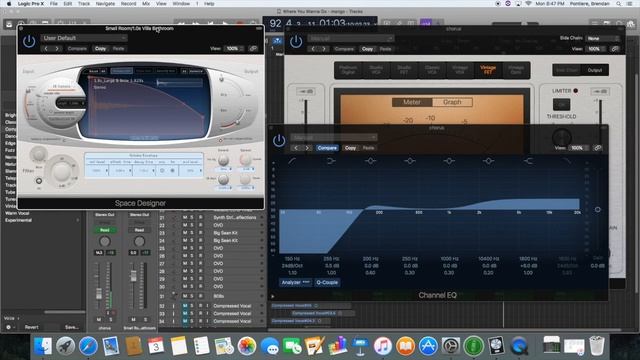
Task: Click Channel EQ link chain icon
Action: [x=598, y=148]
